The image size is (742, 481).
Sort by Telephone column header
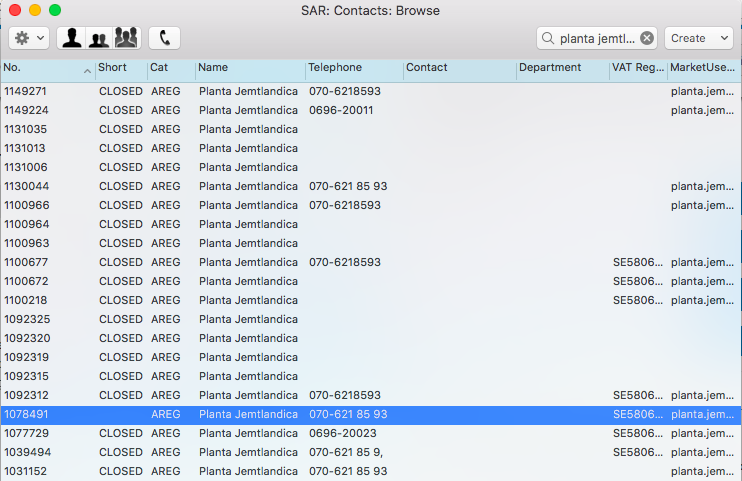click(x=335, y=67)
